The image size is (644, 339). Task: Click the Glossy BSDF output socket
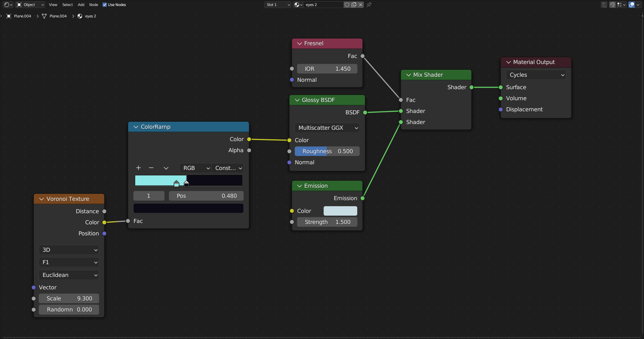coord(365,112)
